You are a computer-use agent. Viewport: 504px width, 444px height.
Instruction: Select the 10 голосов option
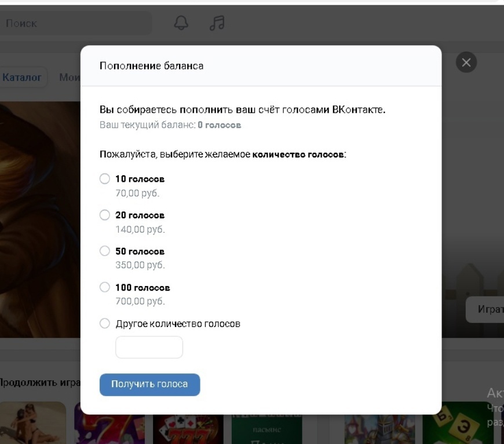tap(104, 179)
